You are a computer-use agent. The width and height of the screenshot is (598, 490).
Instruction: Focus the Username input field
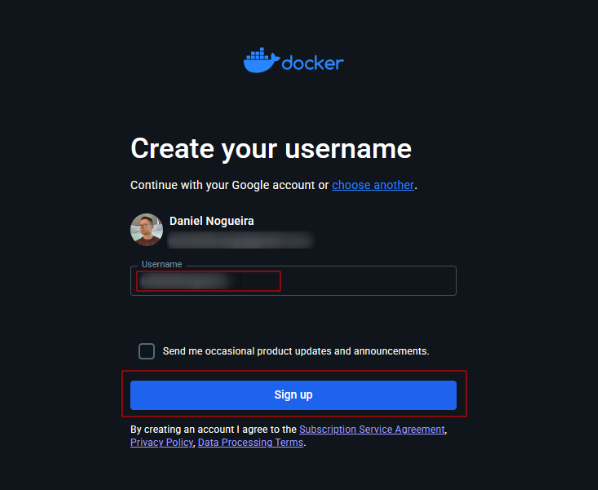point(293,281)
